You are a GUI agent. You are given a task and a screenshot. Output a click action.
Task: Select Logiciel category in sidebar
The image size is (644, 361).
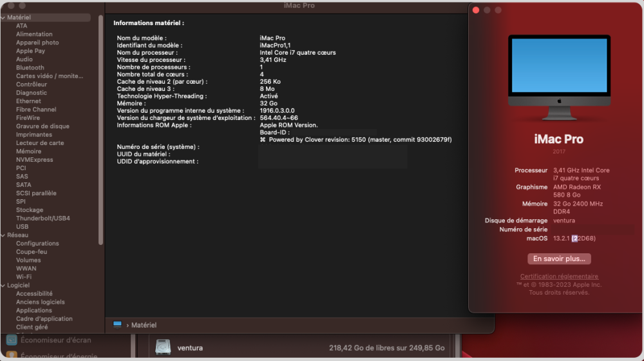(18, 286)
